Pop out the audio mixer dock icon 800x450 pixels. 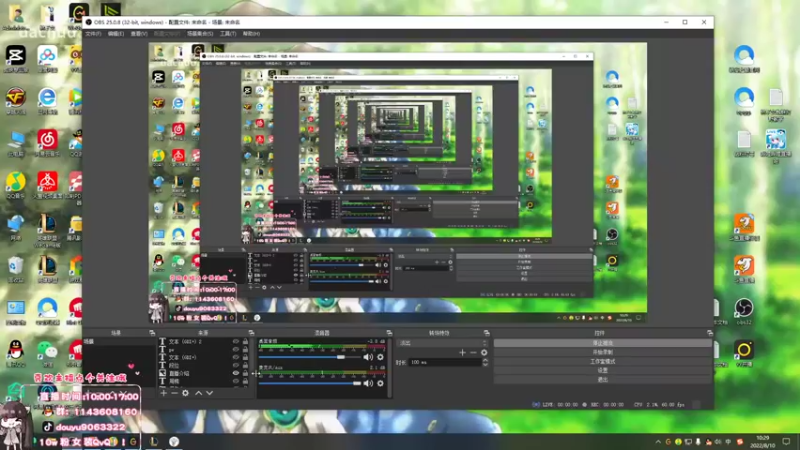tap(389, 333)
